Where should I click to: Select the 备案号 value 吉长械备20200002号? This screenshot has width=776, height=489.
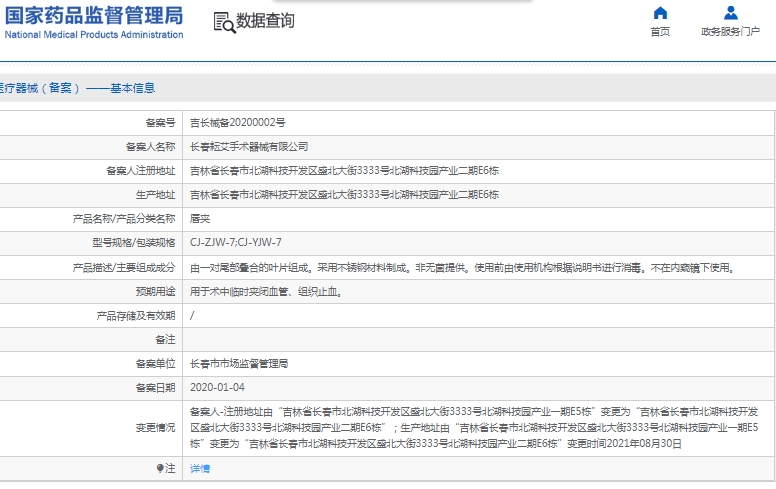tap(238, 122)
